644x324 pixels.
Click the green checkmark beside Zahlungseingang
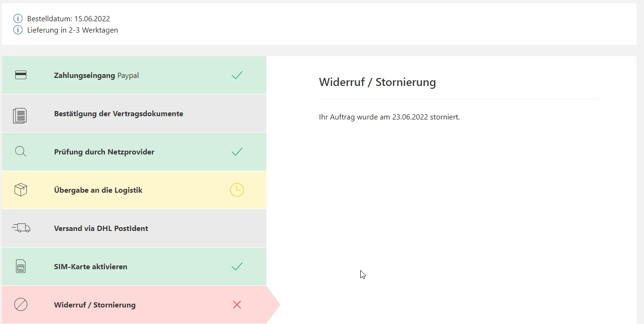[x=237, y=75]
